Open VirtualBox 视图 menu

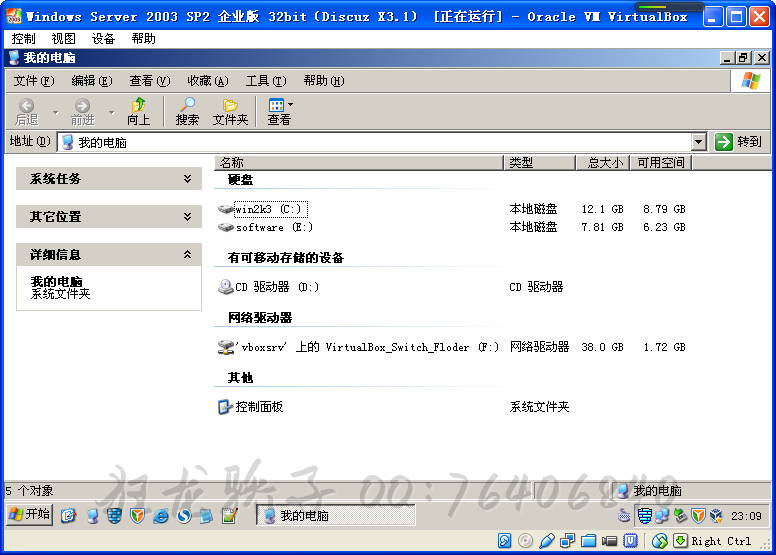[x=63, y=39]
